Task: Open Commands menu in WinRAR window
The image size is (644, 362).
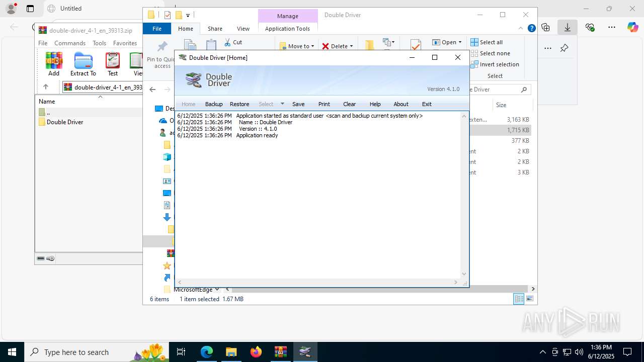Action: (x=70, y=43)
